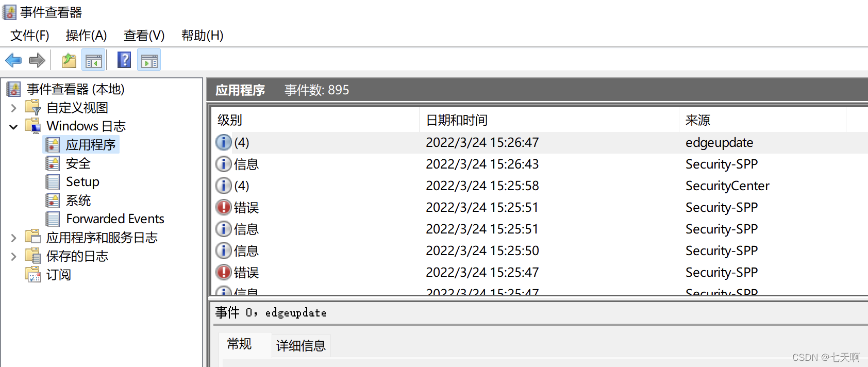Viewport: 868px width, 367px height.
Task: Click the Back arrow toolbar icon
Action: point(13,60)
